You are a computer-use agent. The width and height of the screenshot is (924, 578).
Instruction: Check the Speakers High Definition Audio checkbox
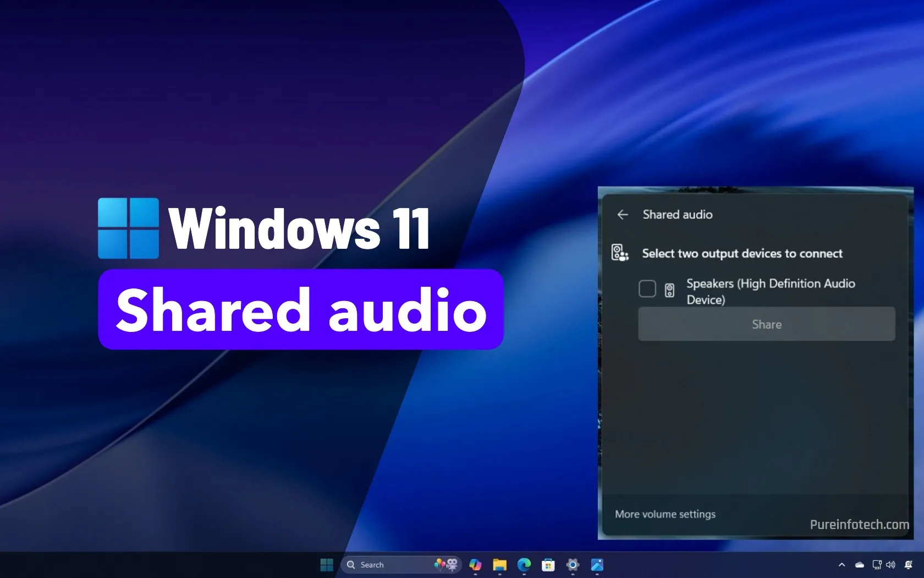(647, 288)
